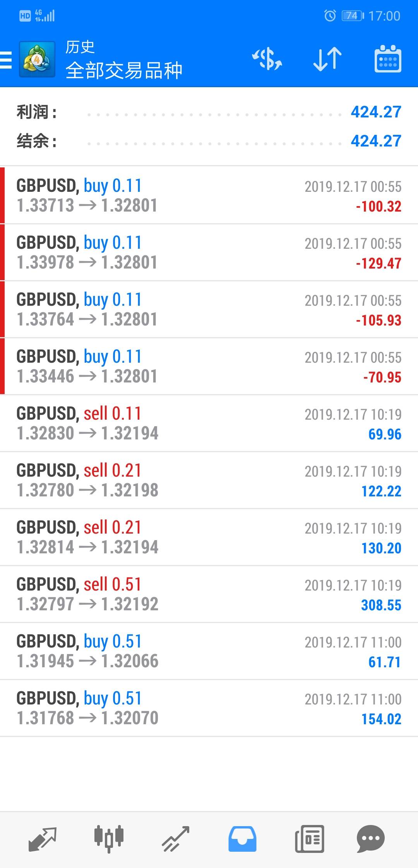Select the sell 0.11 trade with 69.96 profit
The image size is (418, 868).
(x=209, y=424)
